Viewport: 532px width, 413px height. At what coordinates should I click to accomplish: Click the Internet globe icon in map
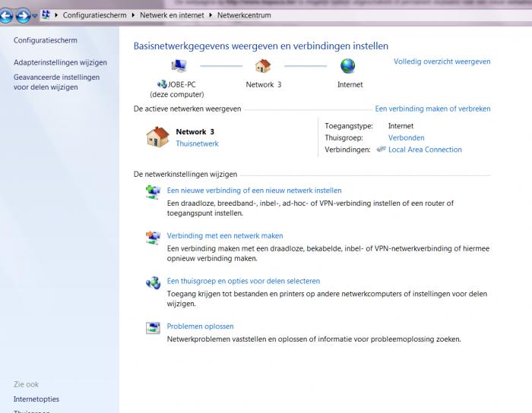tap(348, 66)
